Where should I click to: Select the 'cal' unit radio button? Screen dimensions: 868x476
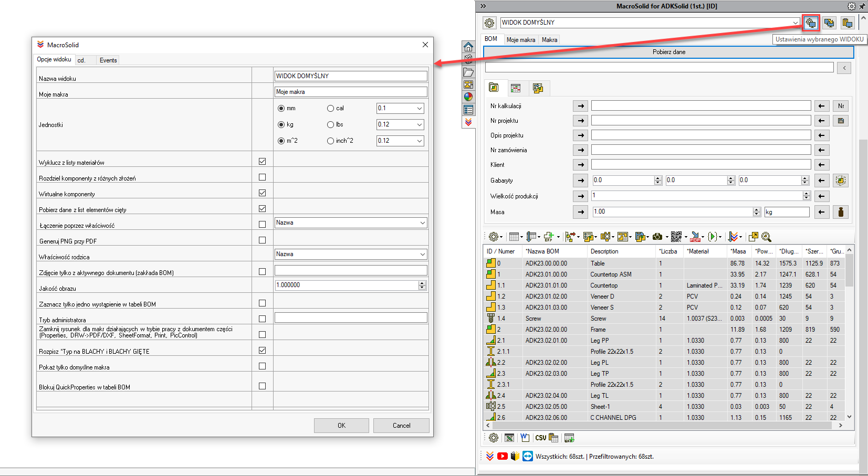(x=330, y=108)
